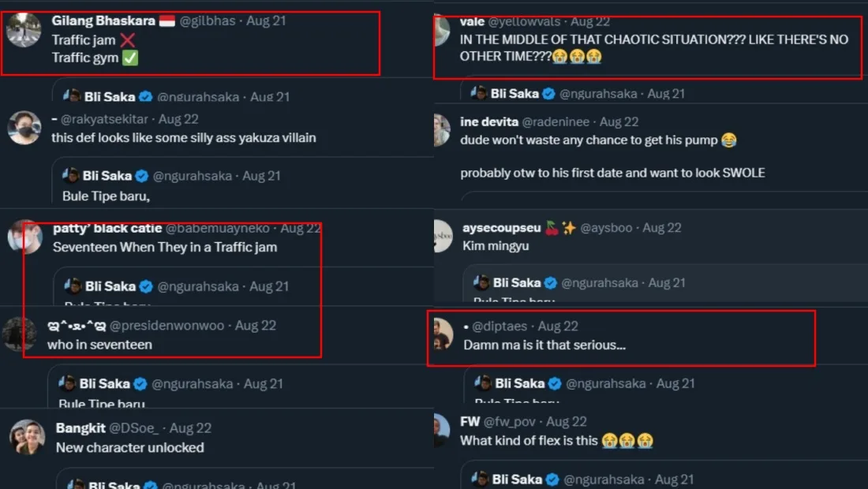Viewport: 868px width, 489px height.
Task: Click the @babemuayneko username handle
Action: click(x=219, y=228)
